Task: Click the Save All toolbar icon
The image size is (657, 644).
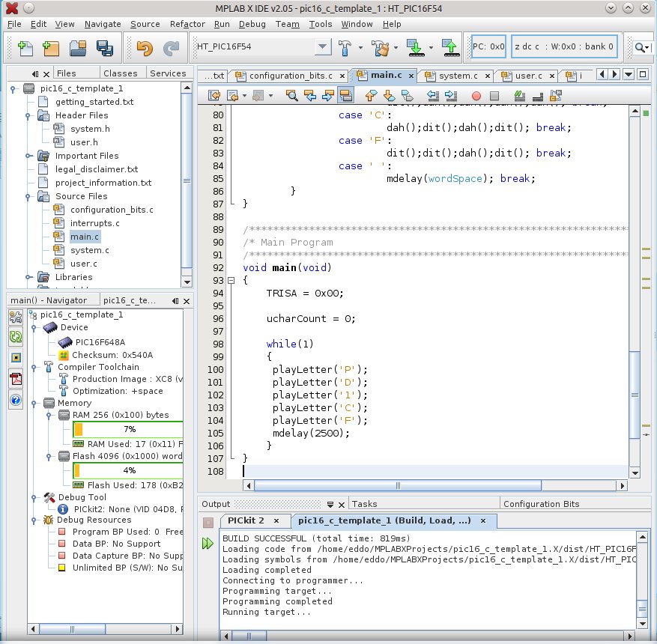Action: (x=105, y=49)
